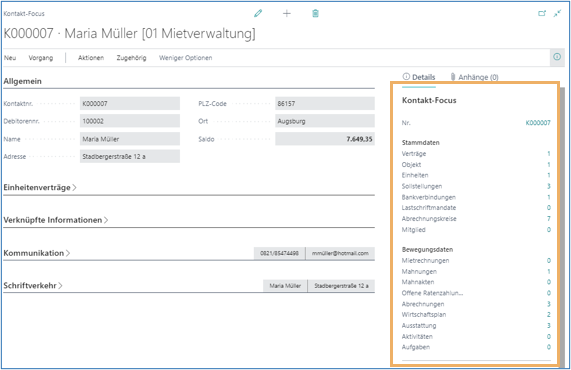Click the Kontakt-Focus breadcrumb caption
Screen dimensions: 571x370
tap(24, 14)
